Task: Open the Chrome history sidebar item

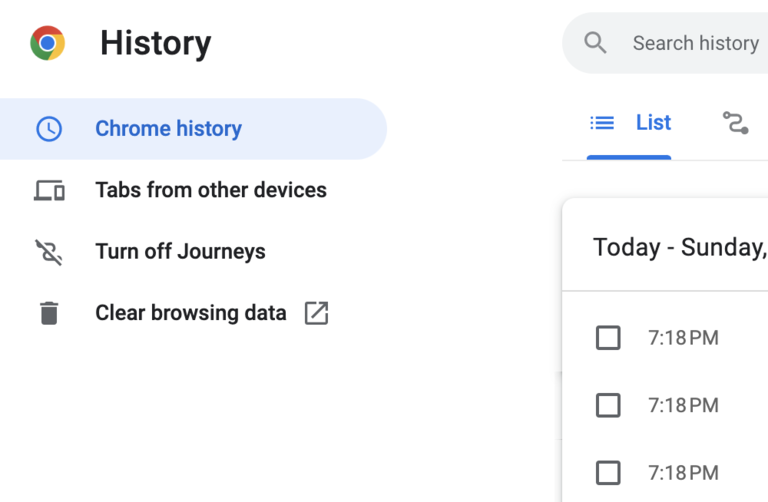Action: [168, 129]
